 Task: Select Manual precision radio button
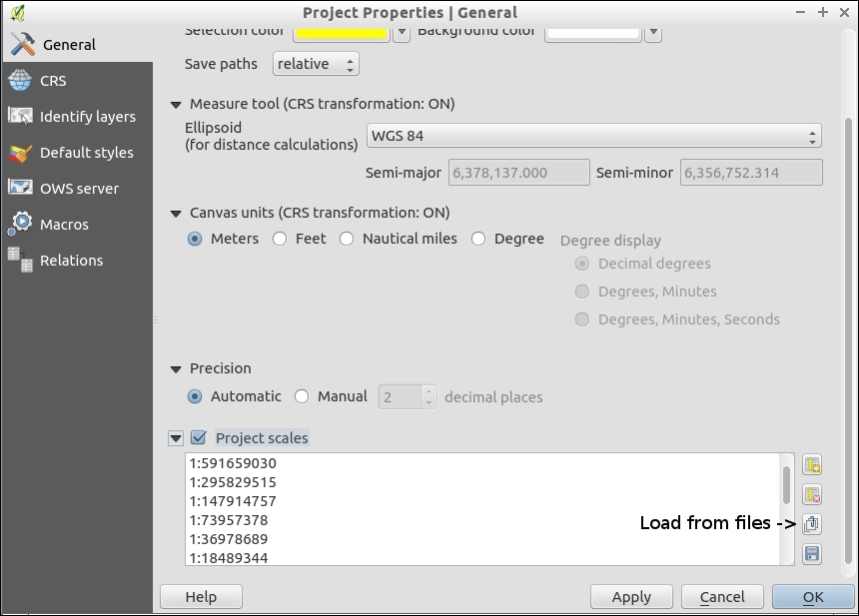click(x=302, y=396)
